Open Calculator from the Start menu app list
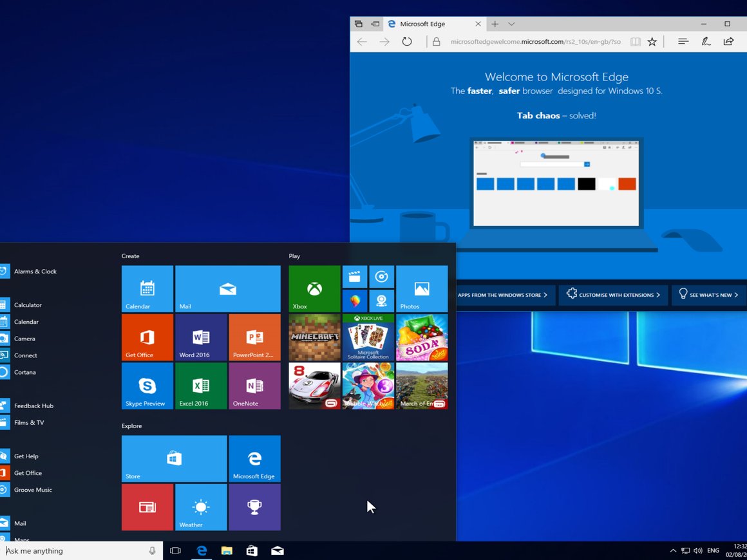Image resolution: width=747 pixels, height=560 pixels. [x=29, y=304]
